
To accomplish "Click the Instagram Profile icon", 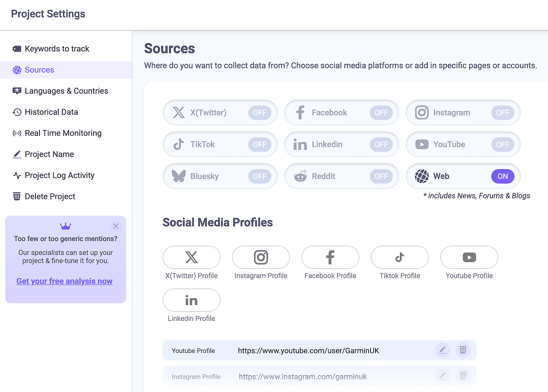I will 261,257.
